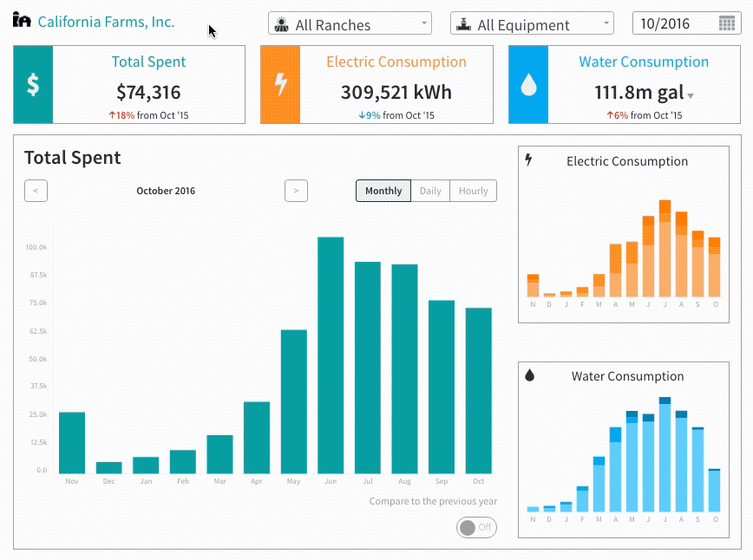Open the All Ranches dropdown
The height and width of the screenshot is (560, 753).
tap(350, 23)
